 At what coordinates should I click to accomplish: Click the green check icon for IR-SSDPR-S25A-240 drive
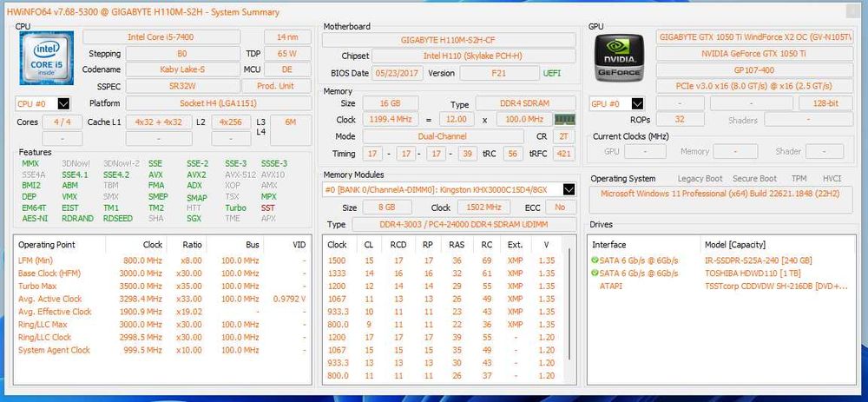(595, 260)
